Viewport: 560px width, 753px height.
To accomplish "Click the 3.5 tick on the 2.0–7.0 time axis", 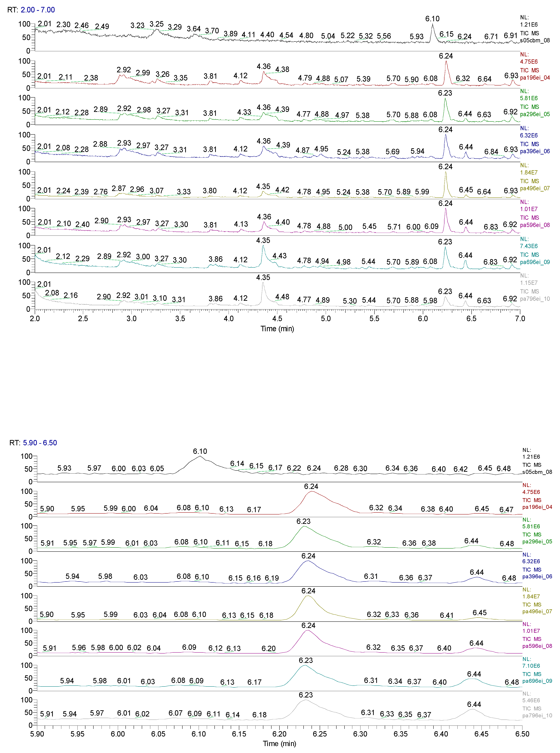I will 180,319.
